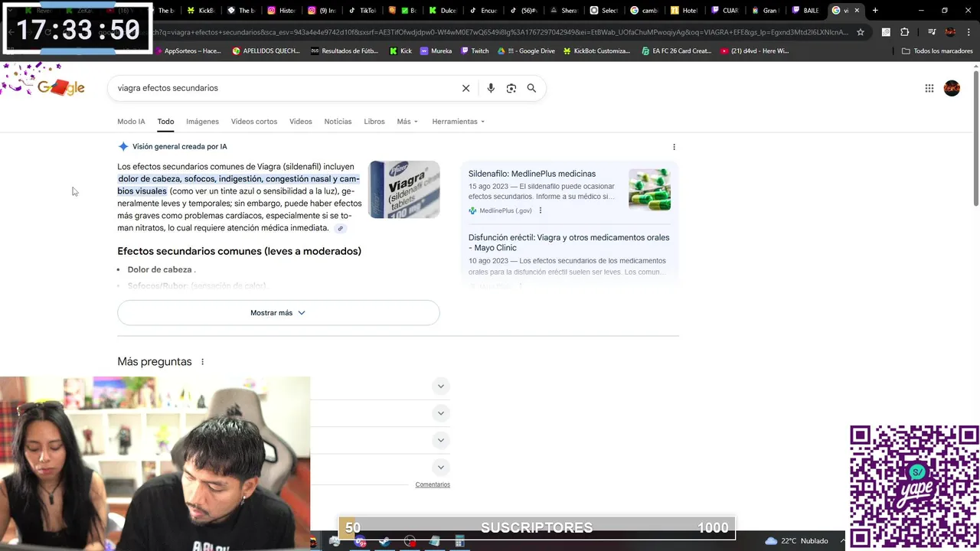
Task: Switch to Videos tab
Action: (300, 122)
